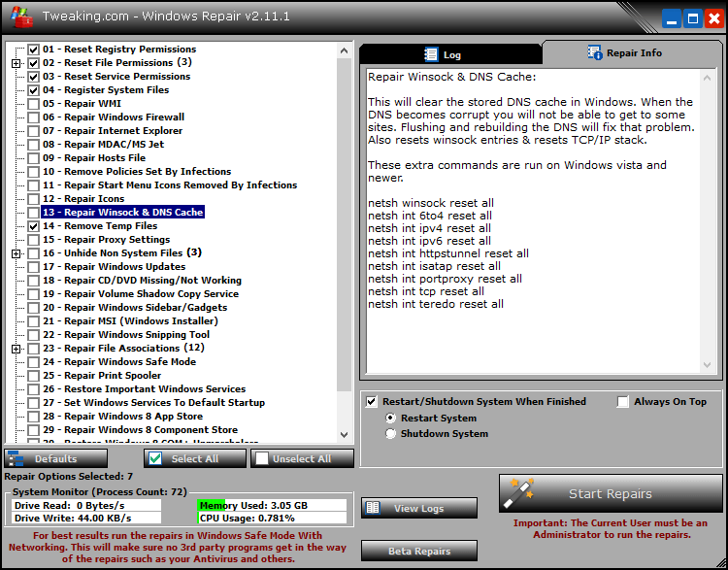Expand 16 - Unhide Non System Files node
This screenshot has width=728, height=570.
16,253
